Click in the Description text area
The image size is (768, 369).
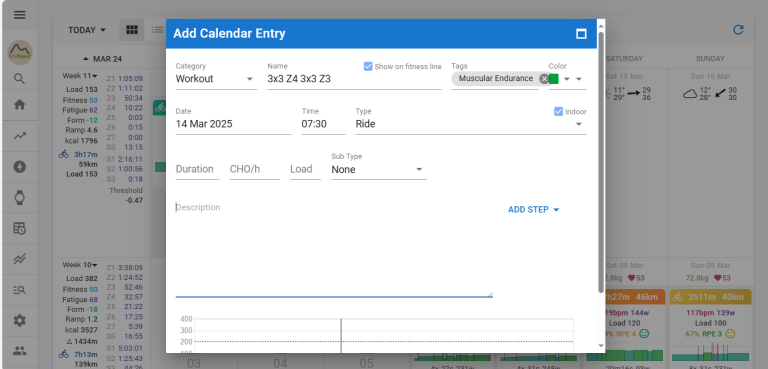coord(334,248)
